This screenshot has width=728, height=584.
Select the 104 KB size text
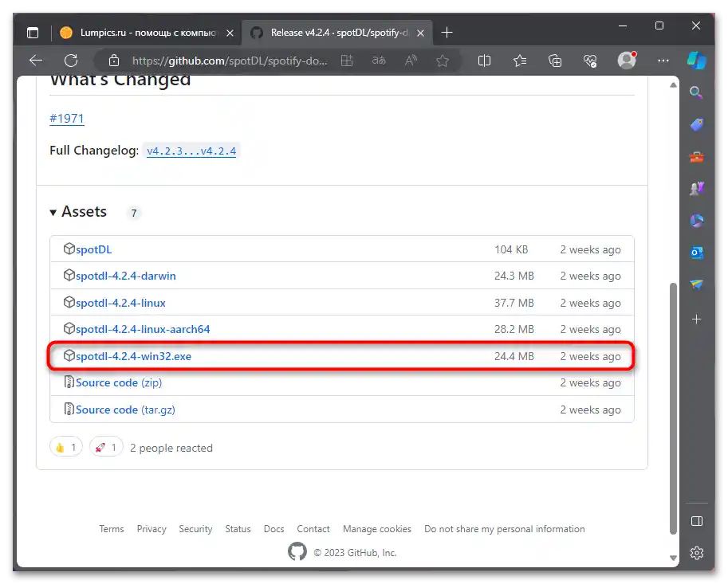tap(511, 249)
